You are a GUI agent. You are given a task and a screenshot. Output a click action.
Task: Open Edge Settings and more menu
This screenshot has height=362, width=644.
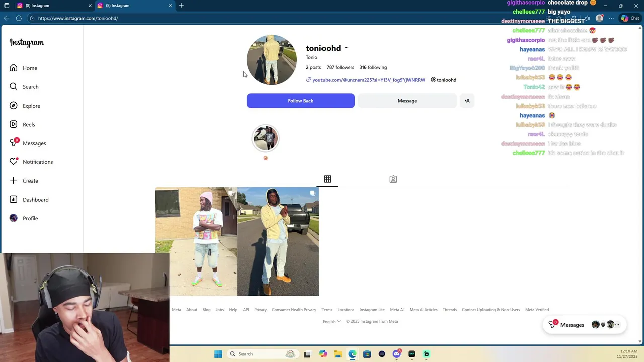[x=611, y=18]
